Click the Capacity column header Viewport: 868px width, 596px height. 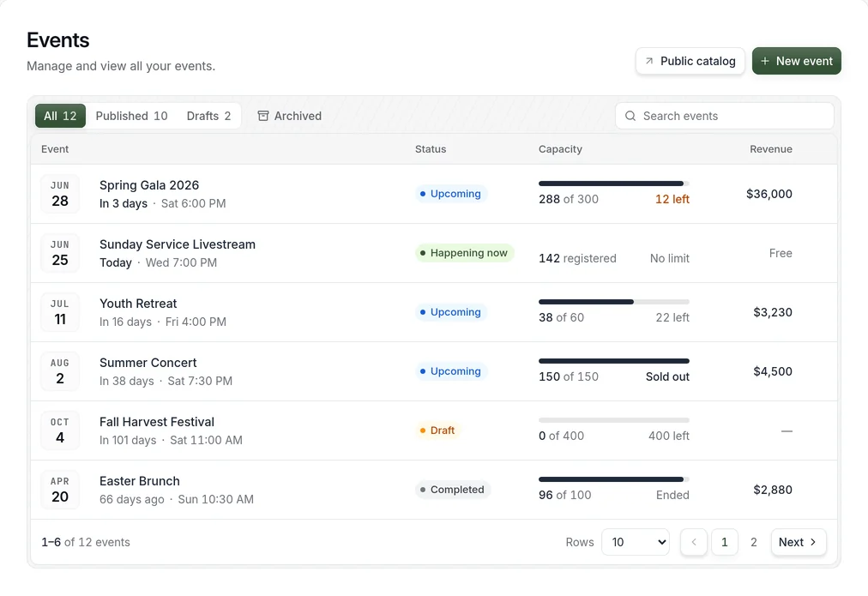[x=560, y=149]
